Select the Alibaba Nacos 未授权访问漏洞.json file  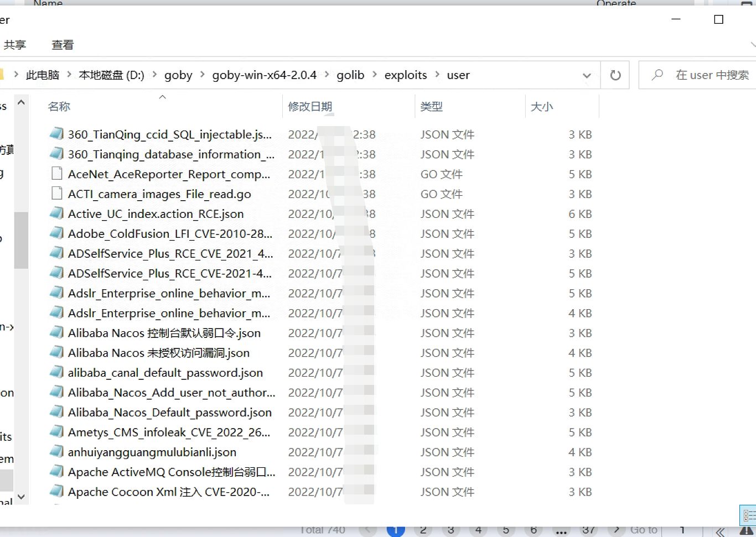click(x=158, y=353)
